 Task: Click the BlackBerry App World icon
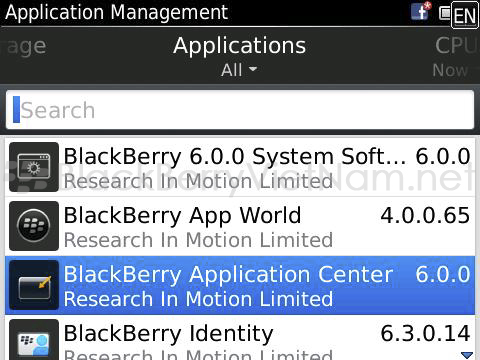coord(34,226)
